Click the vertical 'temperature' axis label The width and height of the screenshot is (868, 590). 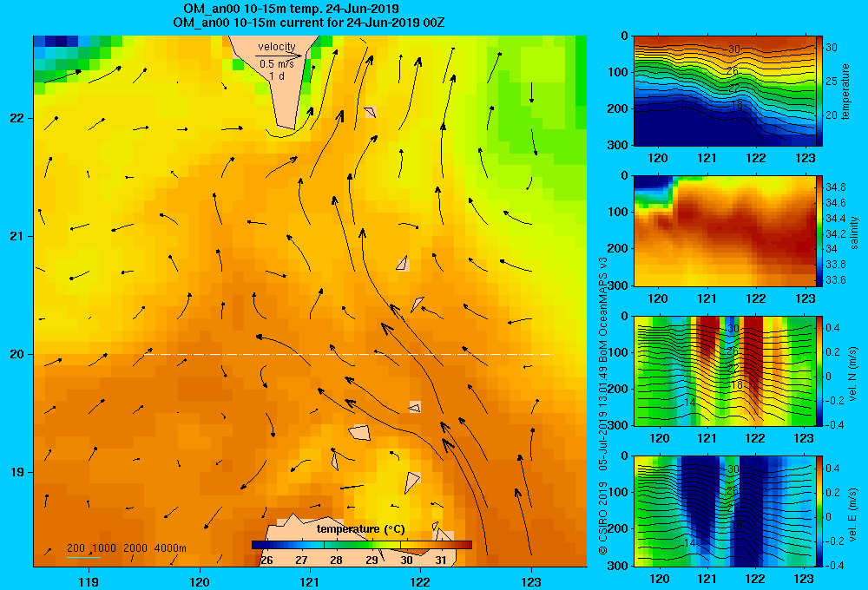point(845,91)
